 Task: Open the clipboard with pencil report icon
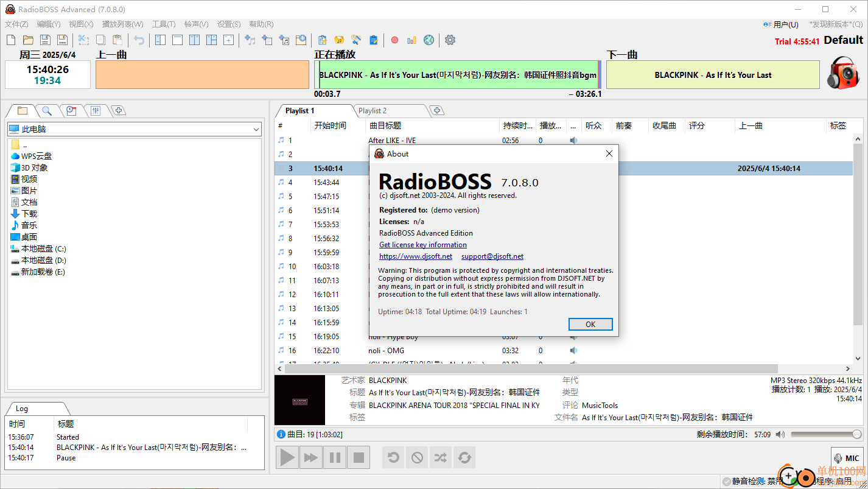(374, 40)
